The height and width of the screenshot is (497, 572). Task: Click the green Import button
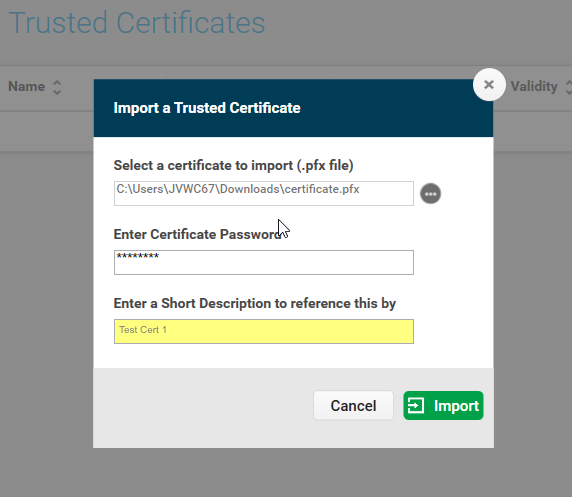point(443,405)
